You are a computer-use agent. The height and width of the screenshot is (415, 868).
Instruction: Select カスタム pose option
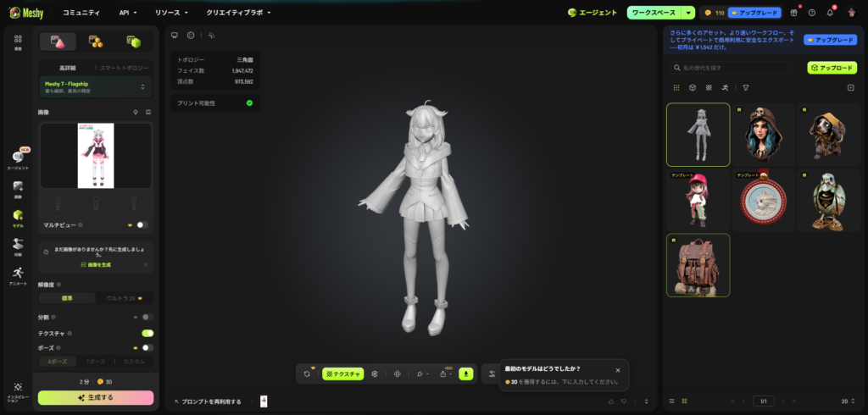134,362
